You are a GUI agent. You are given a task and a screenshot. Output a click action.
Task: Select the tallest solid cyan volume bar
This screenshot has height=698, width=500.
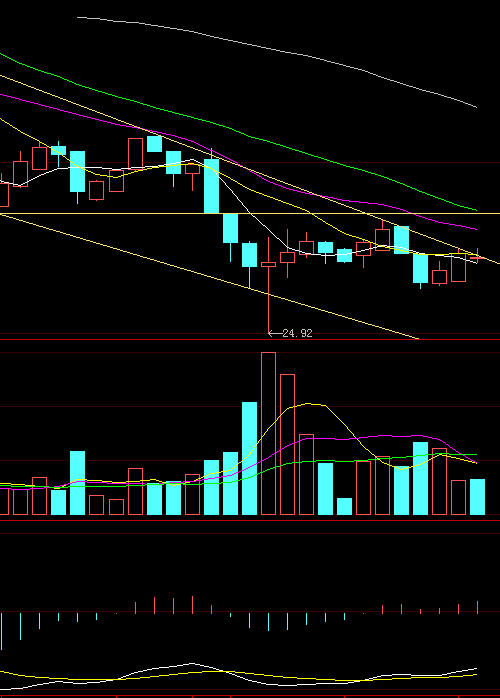[x=249, y=458]
